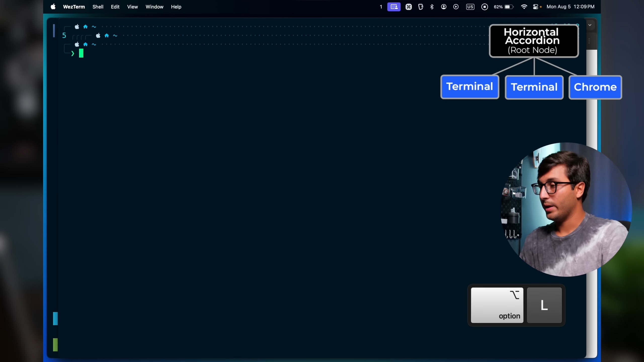Click the screen recording stop icon
This screenshot has width=644, height=362.
pyautogui.click(x=485, y=7)
